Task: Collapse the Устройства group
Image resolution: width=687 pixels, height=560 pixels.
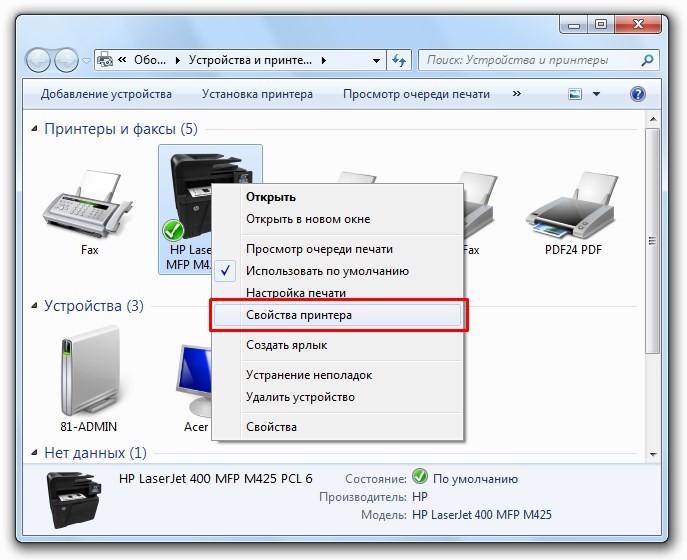Action: coord(35,306)
